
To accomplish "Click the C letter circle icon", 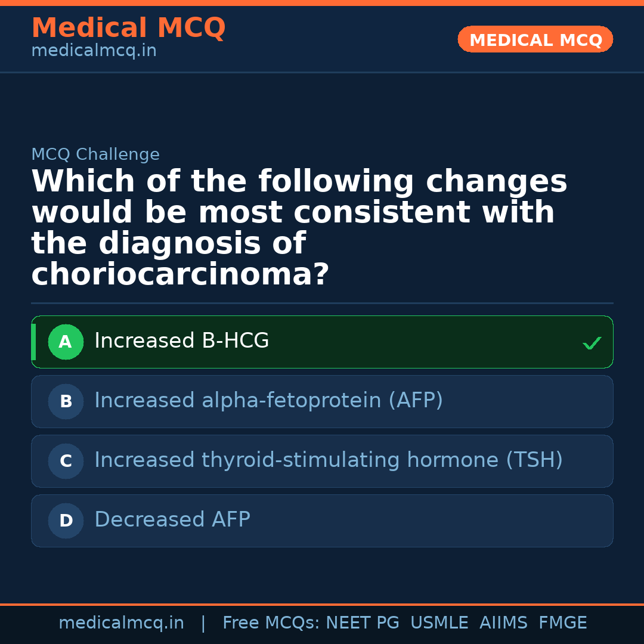I will click(x=66, y=462).
